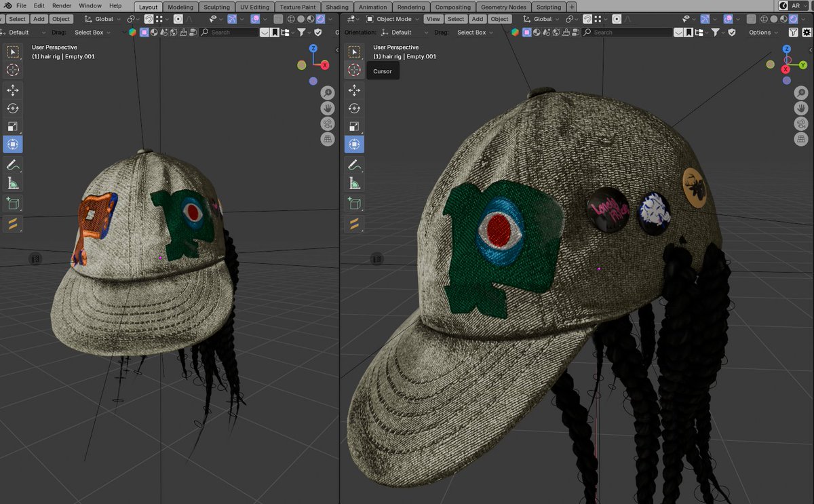This screenshot has height=504, width=814.
Task: Open the Window menu
Action: point(90,5)
